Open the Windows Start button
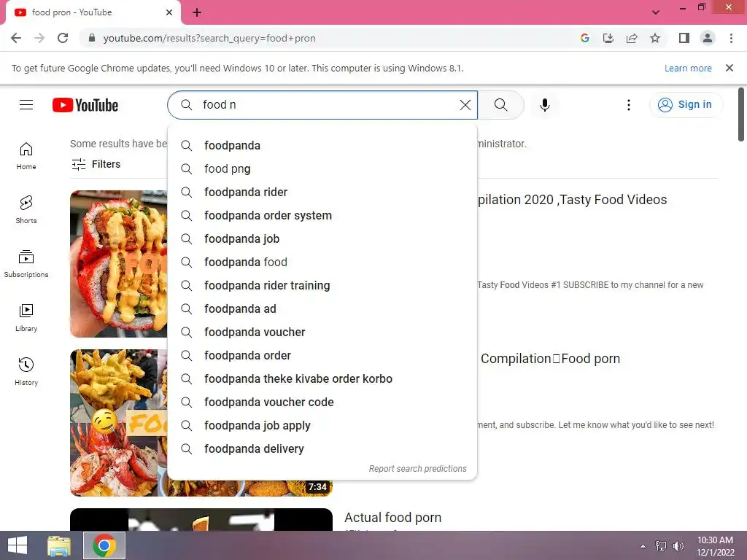747x560 pixels. (x=18, y=545)
